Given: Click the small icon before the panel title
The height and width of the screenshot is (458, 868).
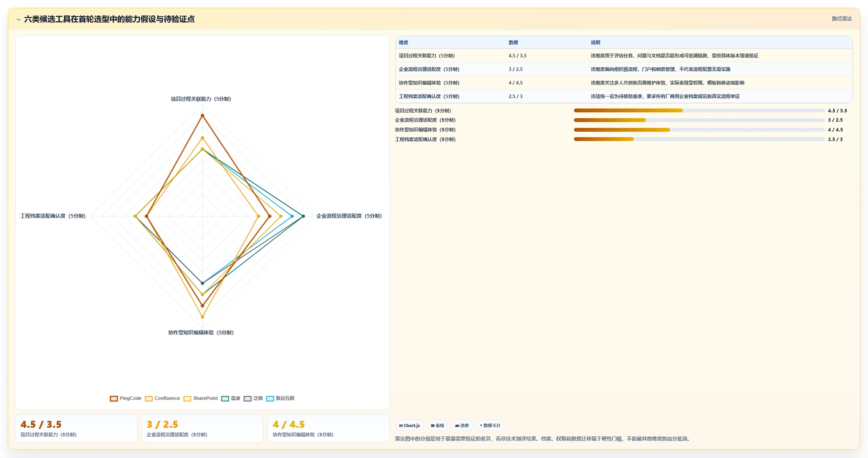Looking at the screenshot, I should tap(18, 19).
